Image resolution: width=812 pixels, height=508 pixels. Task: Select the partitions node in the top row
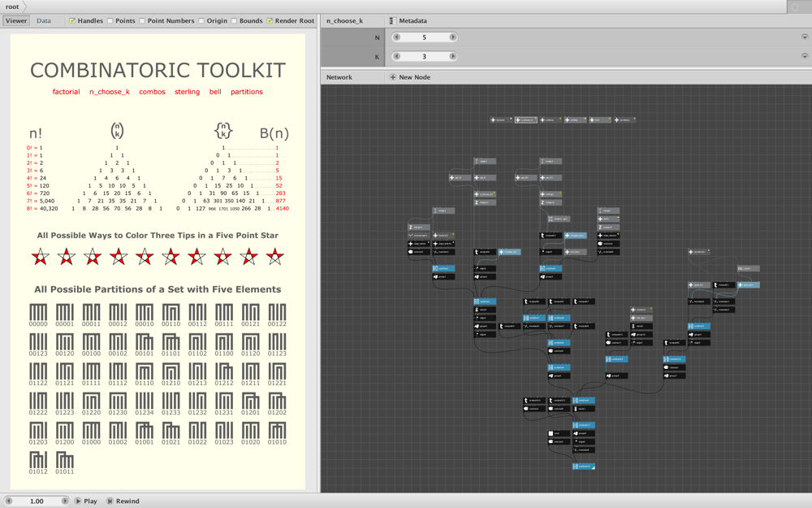[625, 119]
